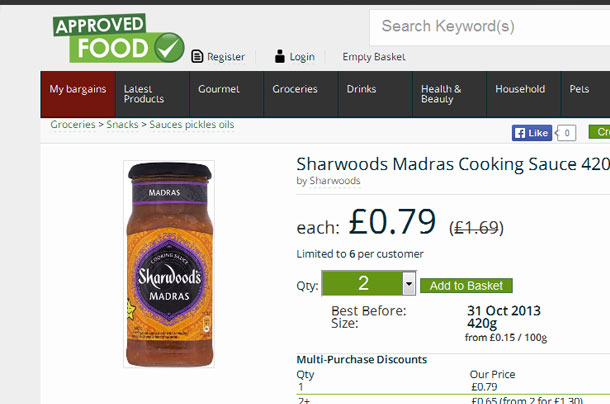Open the My bargains tab
The height and width of the screenshot is (404, 610).
[78, 94]
